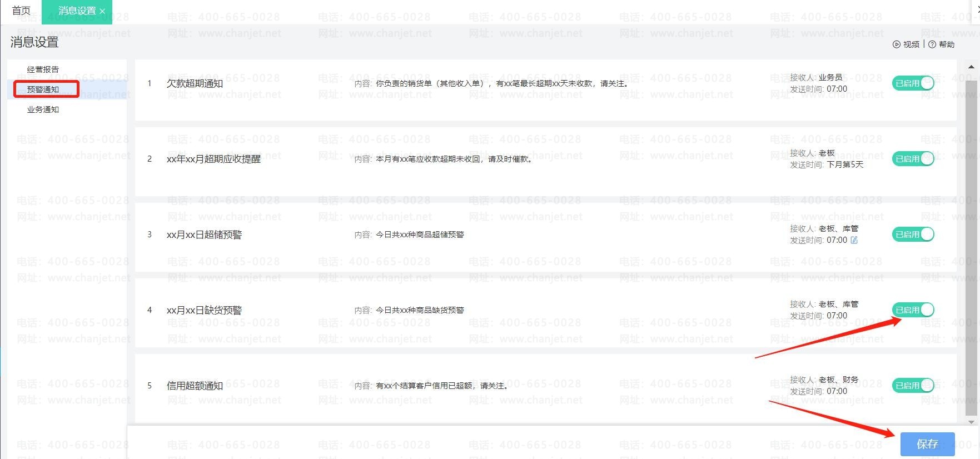
Task: Click the xx月xx日超储预警 title
Action: pos(204,235)
